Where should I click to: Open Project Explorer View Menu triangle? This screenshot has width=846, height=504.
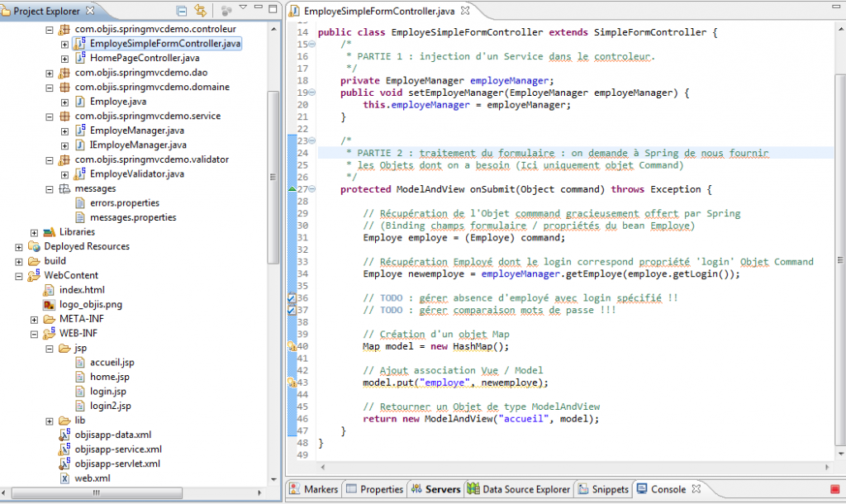pos(243,7)
